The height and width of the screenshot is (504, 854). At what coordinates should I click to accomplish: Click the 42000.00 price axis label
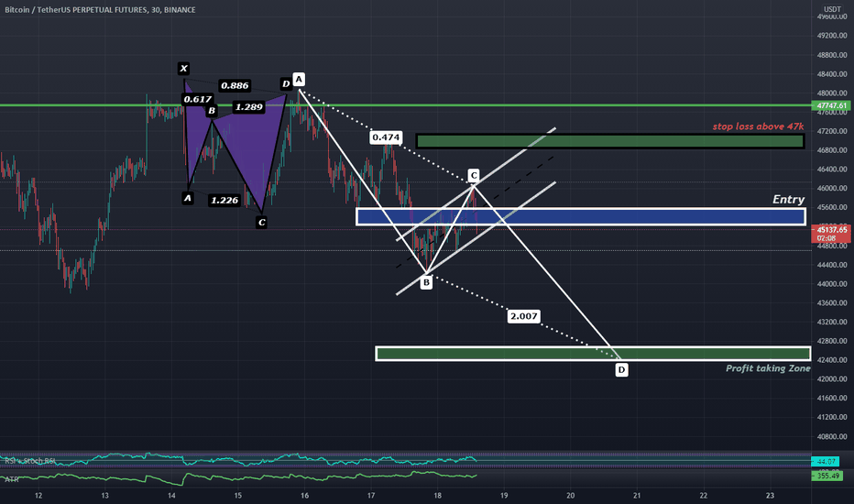pos(832,379)
